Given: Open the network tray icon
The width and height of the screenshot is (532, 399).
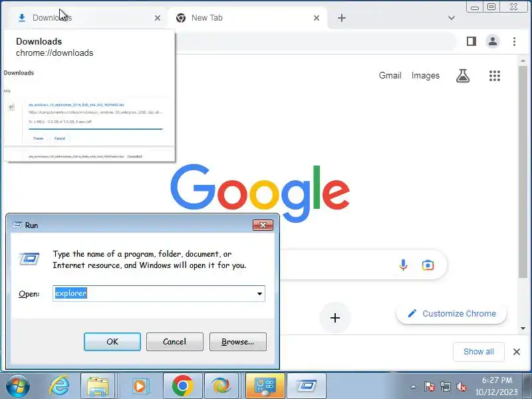Looking at the screenshot, I should click(x=445, y=386).
